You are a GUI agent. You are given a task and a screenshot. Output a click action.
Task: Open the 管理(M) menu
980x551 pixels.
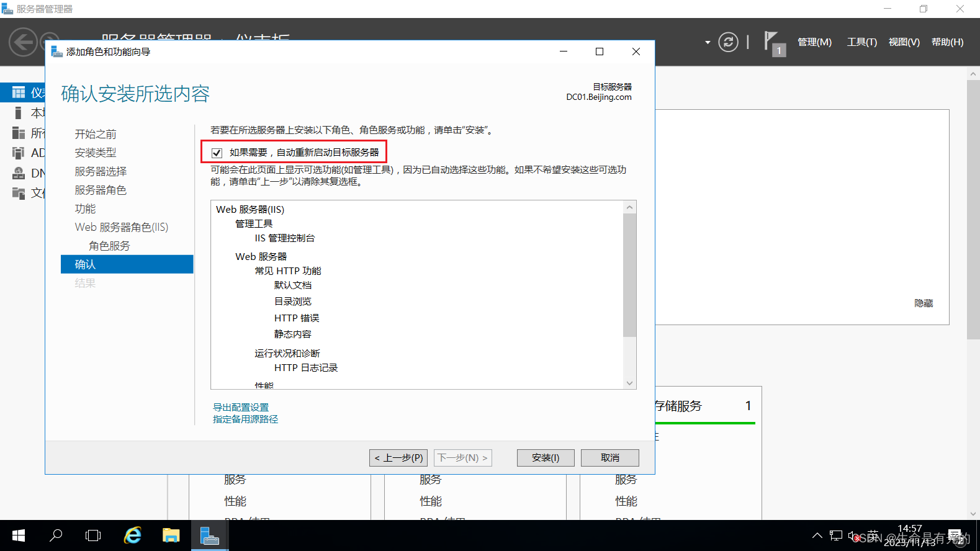814,42
